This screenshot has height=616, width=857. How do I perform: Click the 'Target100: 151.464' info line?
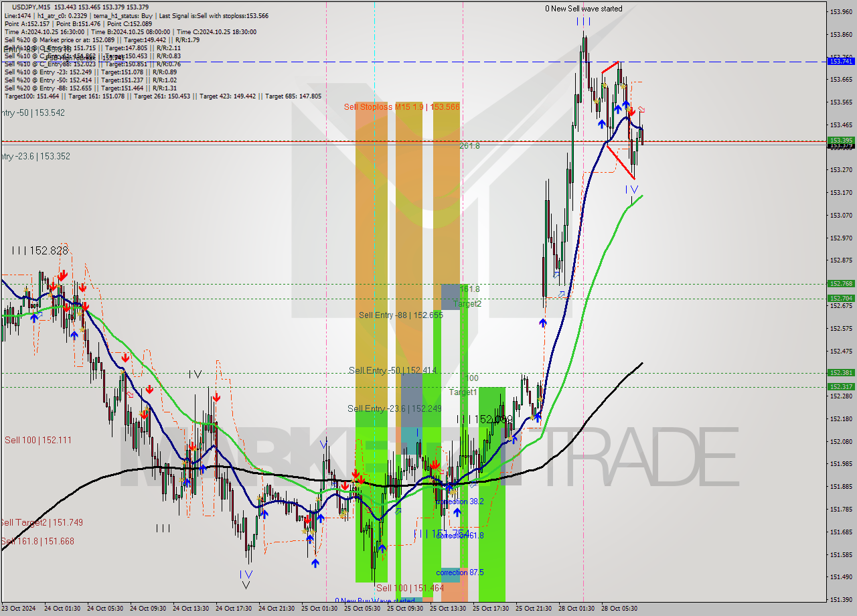pos(163,96)
